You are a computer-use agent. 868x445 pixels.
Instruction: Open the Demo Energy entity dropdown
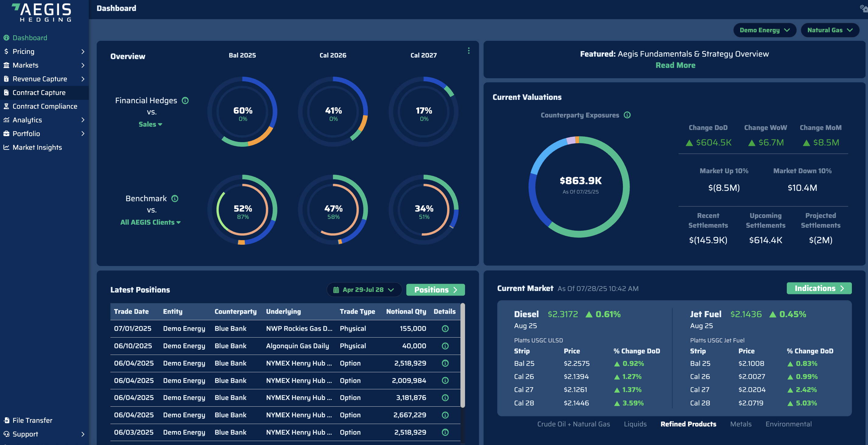coord(764,30)
